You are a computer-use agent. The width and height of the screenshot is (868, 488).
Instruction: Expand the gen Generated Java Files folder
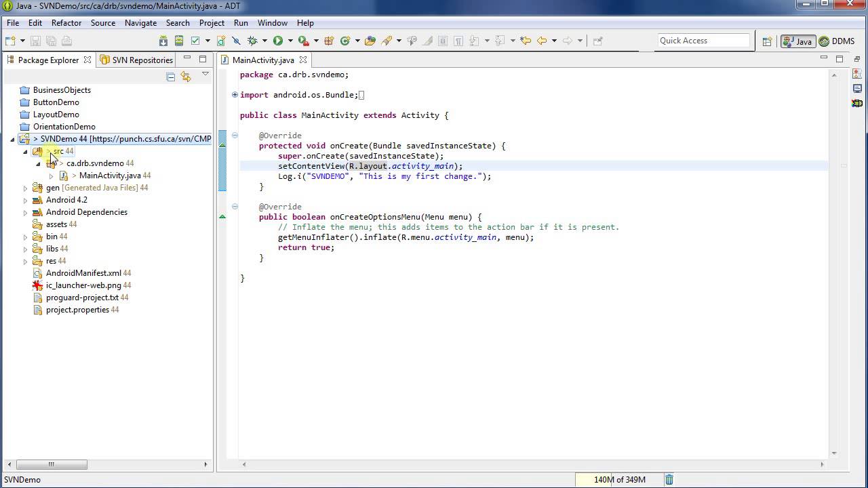point(25,188)
